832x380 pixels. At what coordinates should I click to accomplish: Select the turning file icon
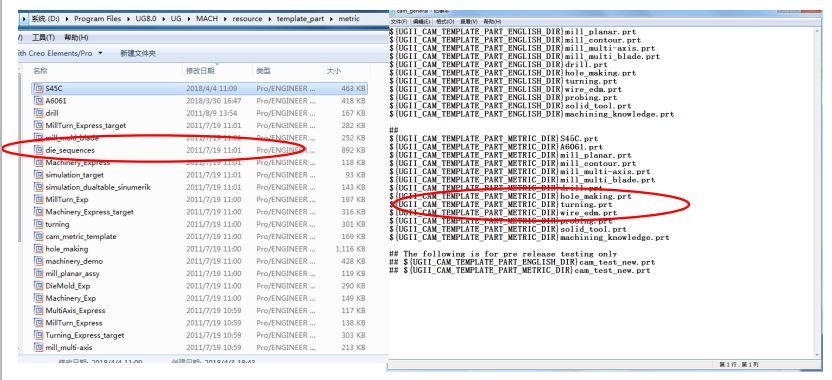(38, 224)
